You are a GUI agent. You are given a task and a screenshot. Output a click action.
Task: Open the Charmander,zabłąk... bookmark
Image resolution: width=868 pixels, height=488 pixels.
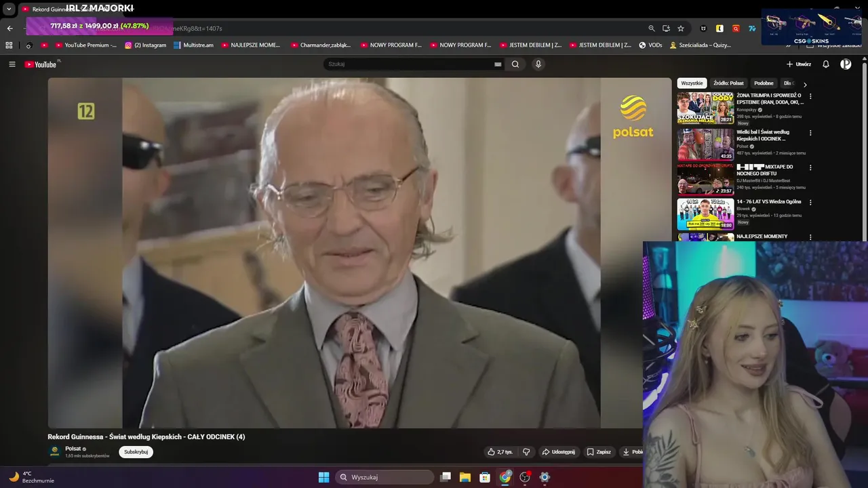click(321, 45)
